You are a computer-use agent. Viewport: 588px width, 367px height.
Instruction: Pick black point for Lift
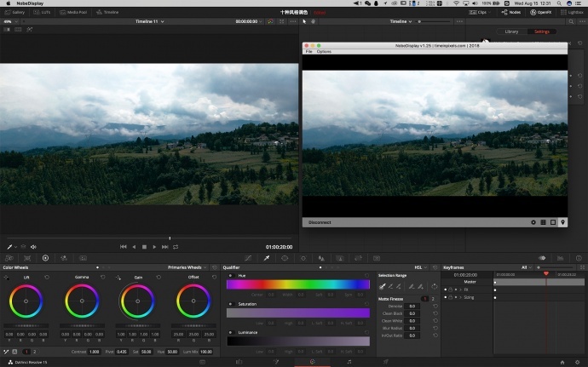click(6, 278)
